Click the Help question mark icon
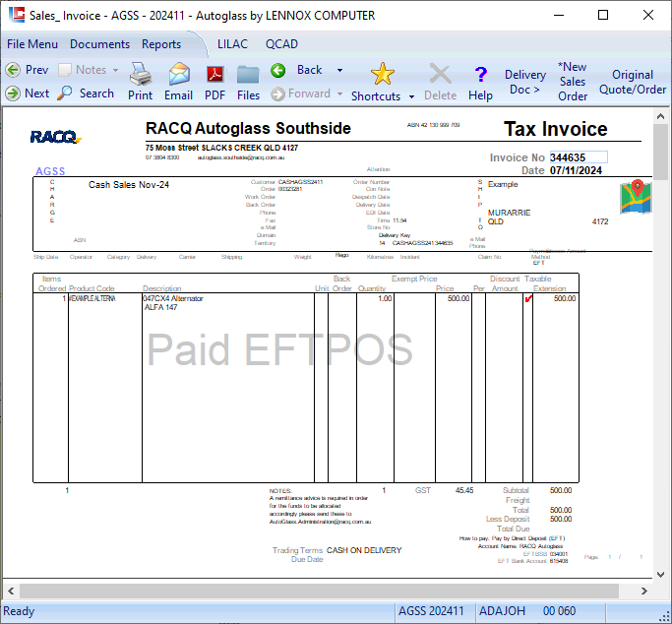 coord(481,75)
